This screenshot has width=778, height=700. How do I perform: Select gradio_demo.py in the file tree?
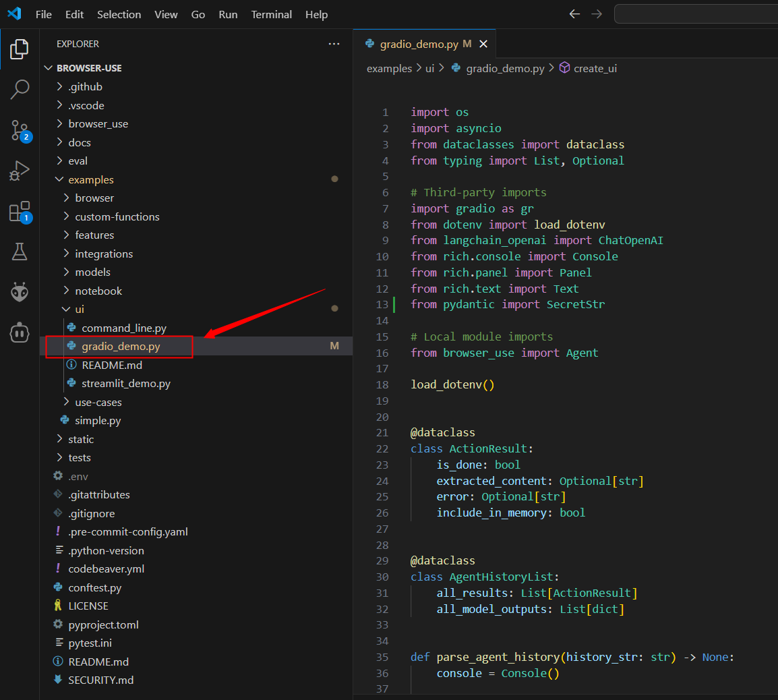(x=196, y=346)
